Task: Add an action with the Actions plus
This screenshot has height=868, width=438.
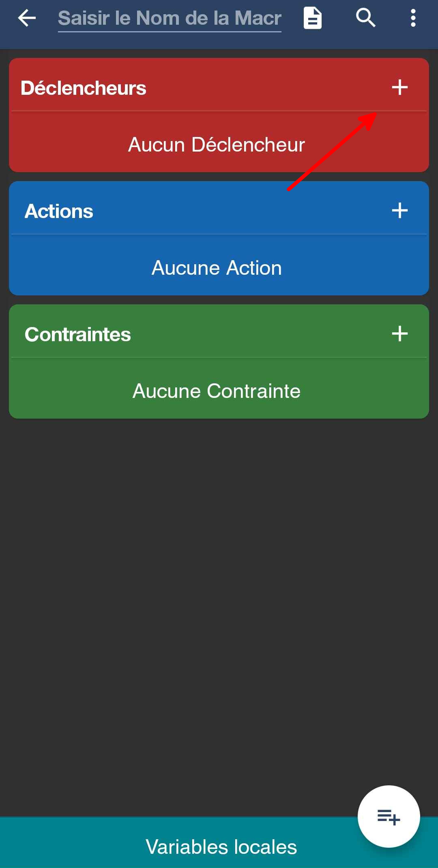Action: [x=399, y=210]
